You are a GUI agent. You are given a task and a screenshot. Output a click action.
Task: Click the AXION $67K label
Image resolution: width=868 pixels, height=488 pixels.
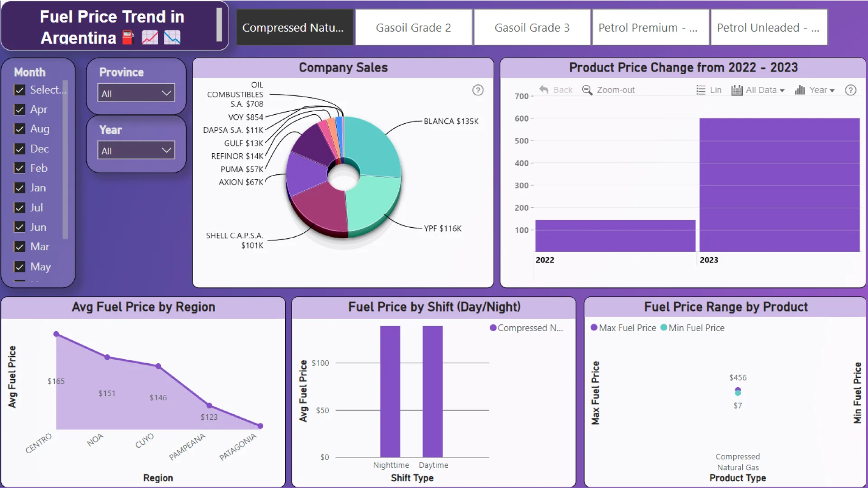pyautogui.click(x=241, y=182)
